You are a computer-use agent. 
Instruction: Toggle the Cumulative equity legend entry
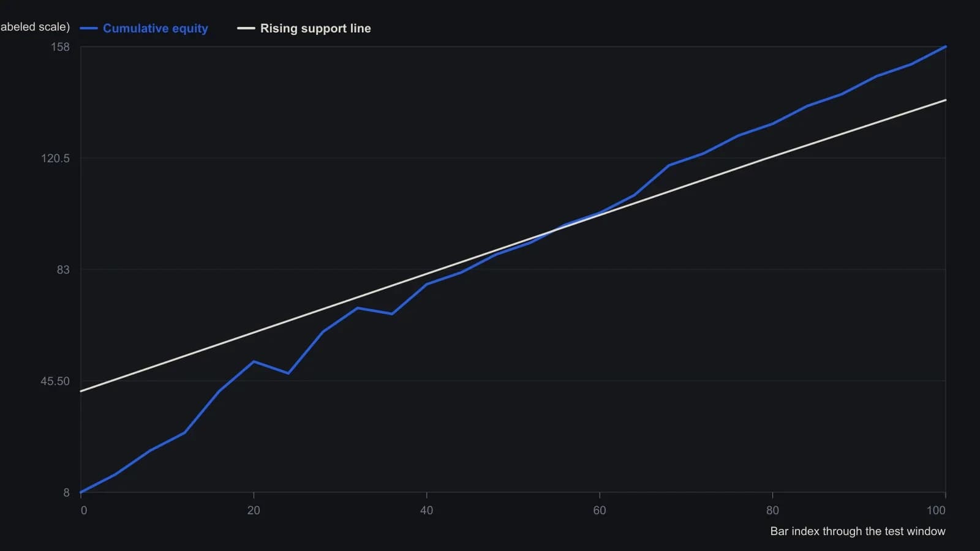144,28
